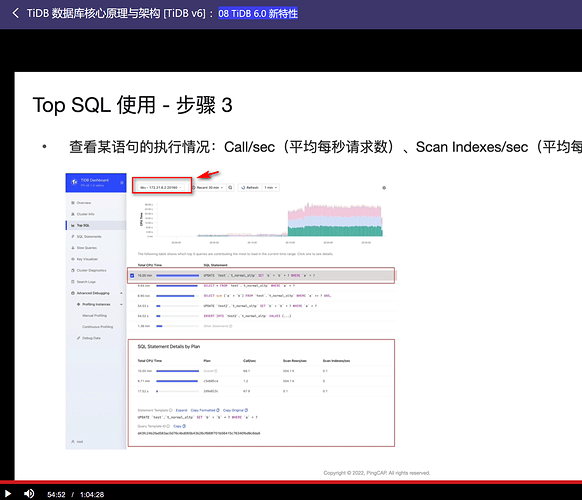Open Key Visualizer in sidebar
Image resolution: width=582 pixels, height=500 pixels.
(x=87, y=259)
